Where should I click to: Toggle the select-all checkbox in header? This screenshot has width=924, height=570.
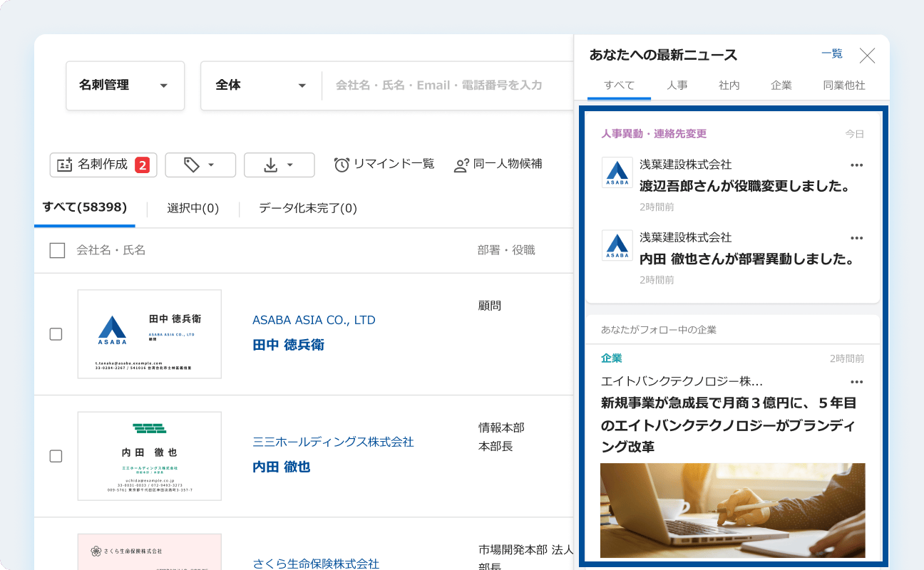[x=57, y=250]
